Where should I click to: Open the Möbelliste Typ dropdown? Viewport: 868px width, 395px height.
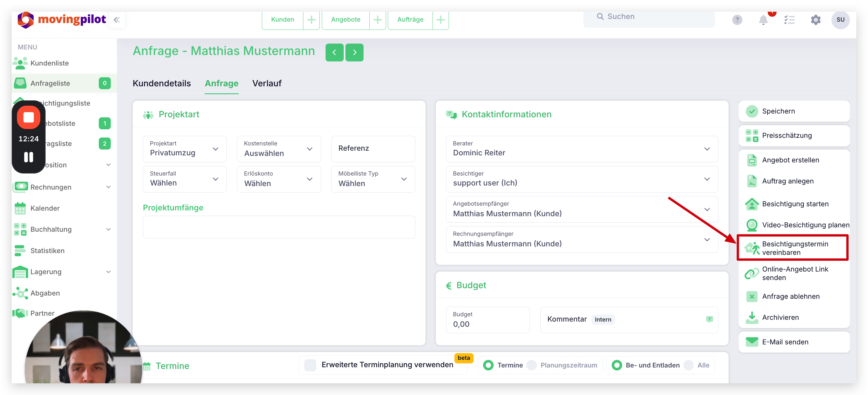coord(373,179)
